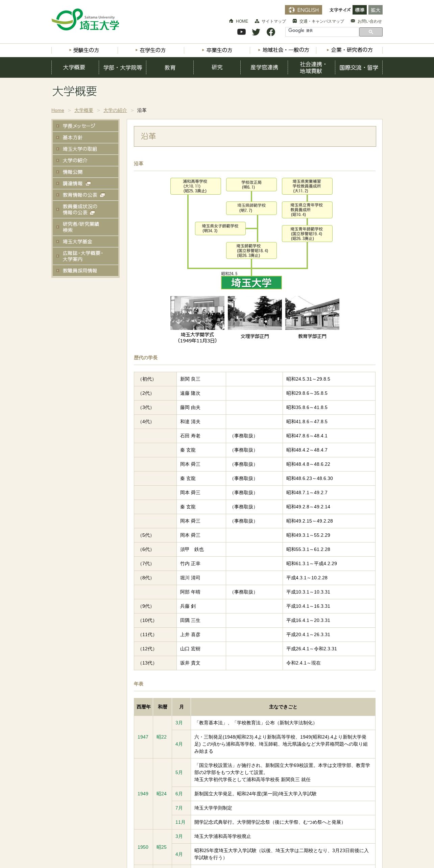Open 企業・研究者の方 audience menu
Image resolution: width=434 pixels, height=868 pixels.
[349, 50]
